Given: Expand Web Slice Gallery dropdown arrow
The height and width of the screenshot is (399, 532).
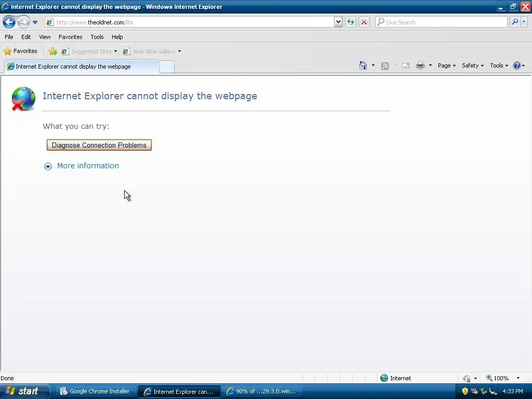Looking at the screenshot, I should (179, 51).
